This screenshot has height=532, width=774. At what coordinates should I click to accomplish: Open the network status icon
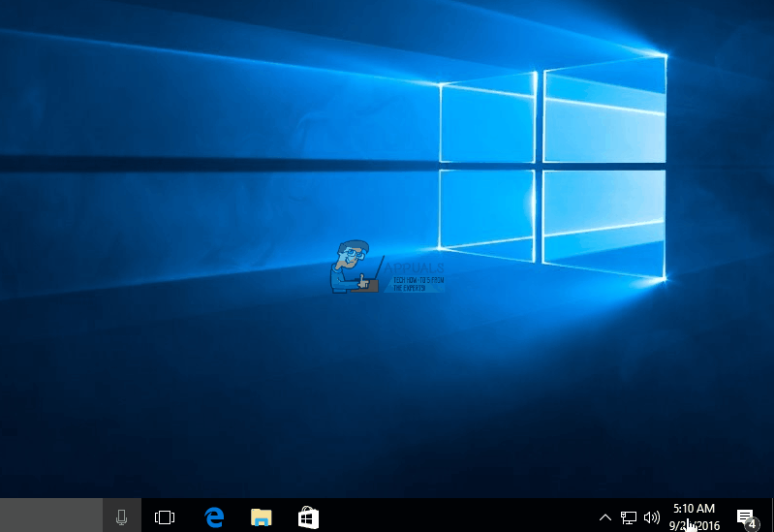628,517
